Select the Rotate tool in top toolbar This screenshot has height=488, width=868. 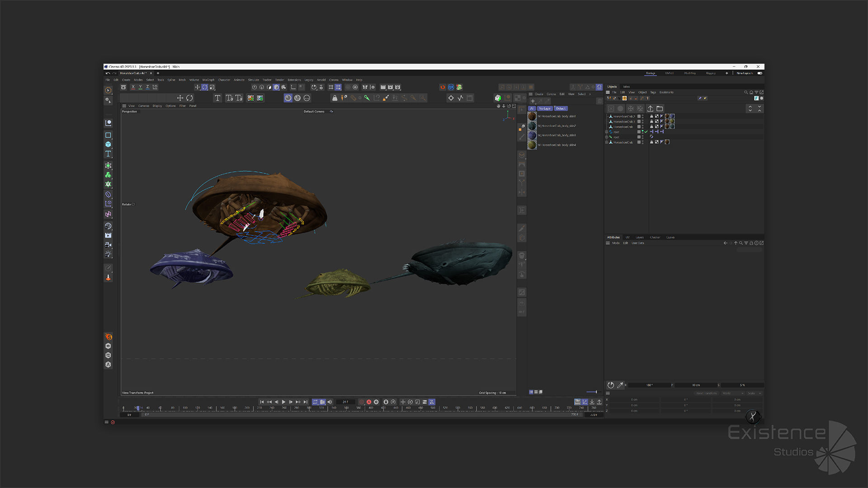(x=204, y=87)
